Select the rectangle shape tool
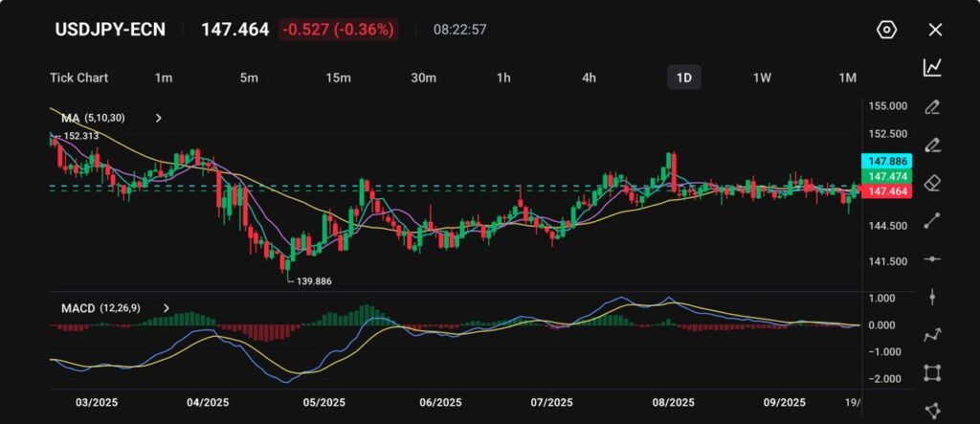This screenshot has width=980, height=424. tap(932, 372)
